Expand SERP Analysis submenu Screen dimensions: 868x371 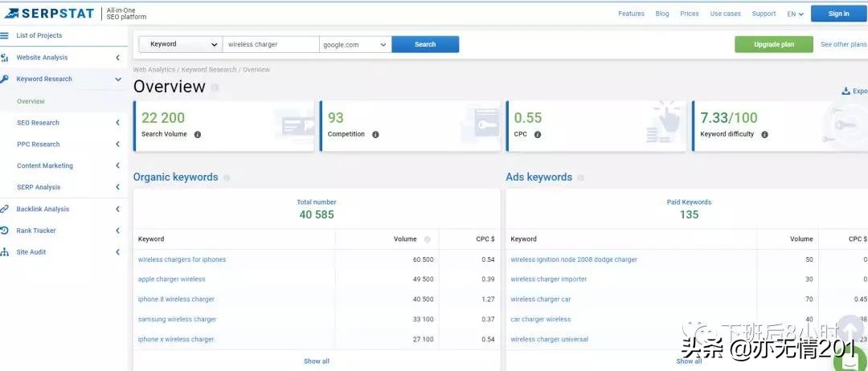118,187
